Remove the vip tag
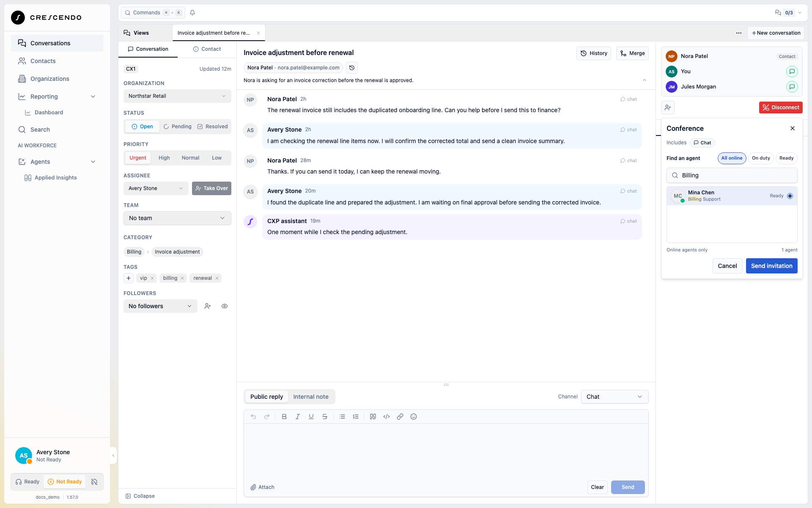 point(152,278)
